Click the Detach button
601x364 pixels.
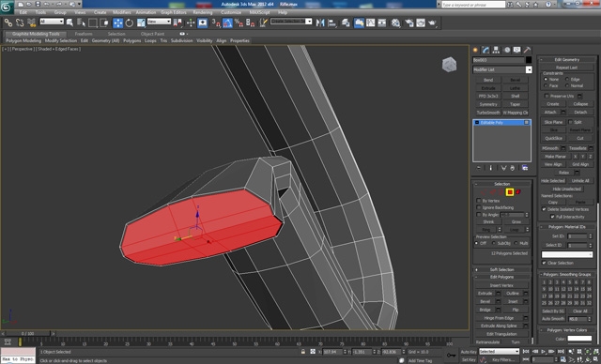580,113
